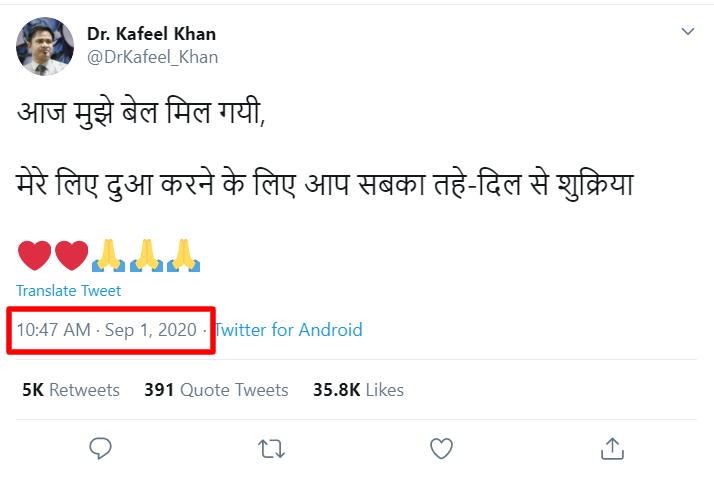The height and width of the screenshot is (478, 714).
Task: Click the last folded hands emoji
Action: point(184,255)
